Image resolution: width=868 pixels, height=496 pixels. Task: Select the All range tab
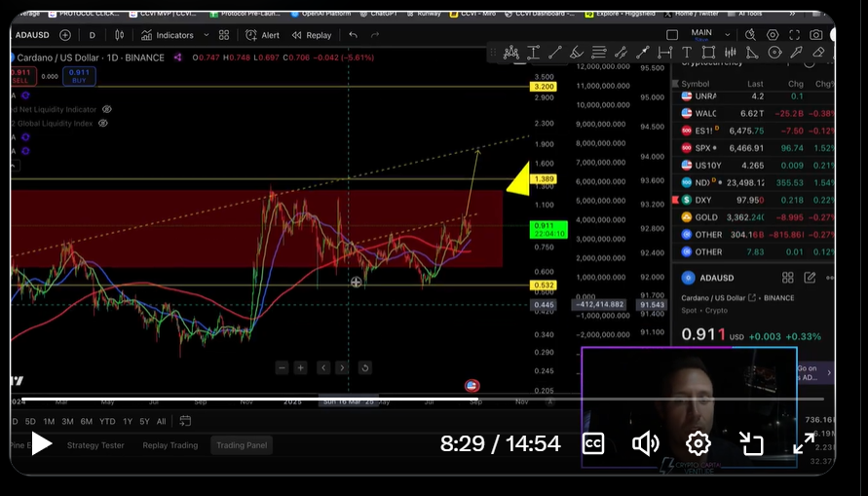coord(161,421)
